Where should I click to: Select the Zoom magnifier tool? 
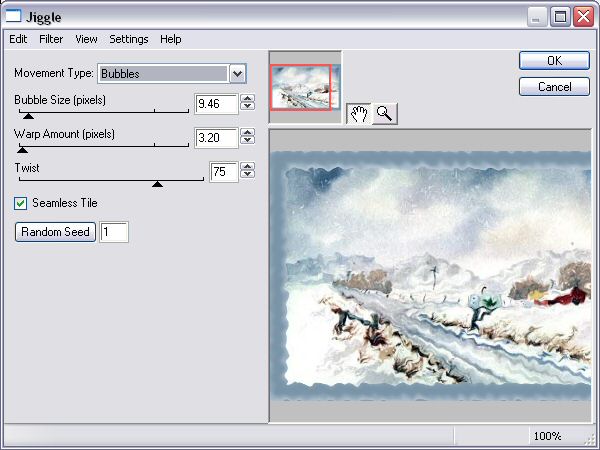[x=385, y=114]
